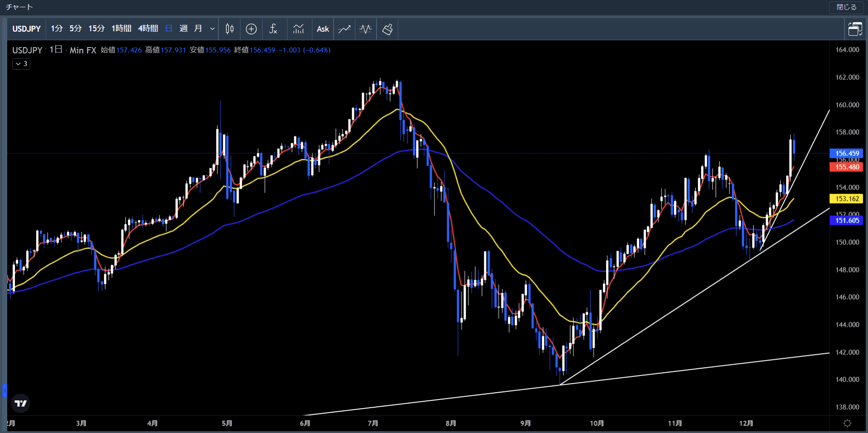Click the detach window icon at top right
The height and width of the screenshot is (433, 868).
coord(855,29)
